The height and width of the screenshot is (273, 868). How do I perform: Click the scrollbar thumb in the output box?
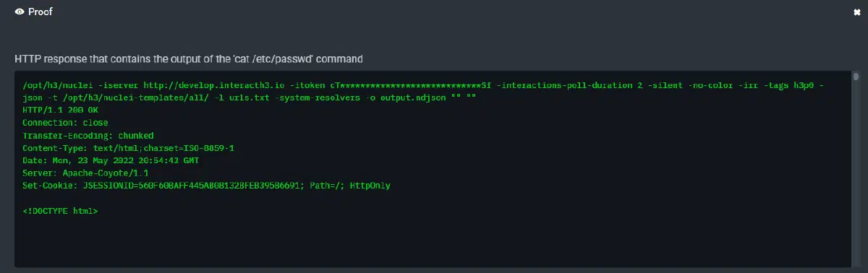tap(856, 76)
